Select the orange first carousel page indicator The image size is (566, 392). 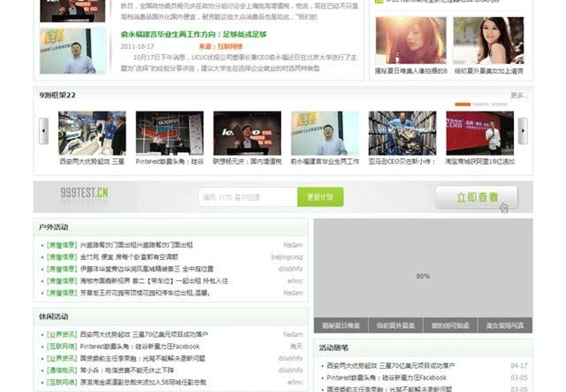(x=463, y=105)
